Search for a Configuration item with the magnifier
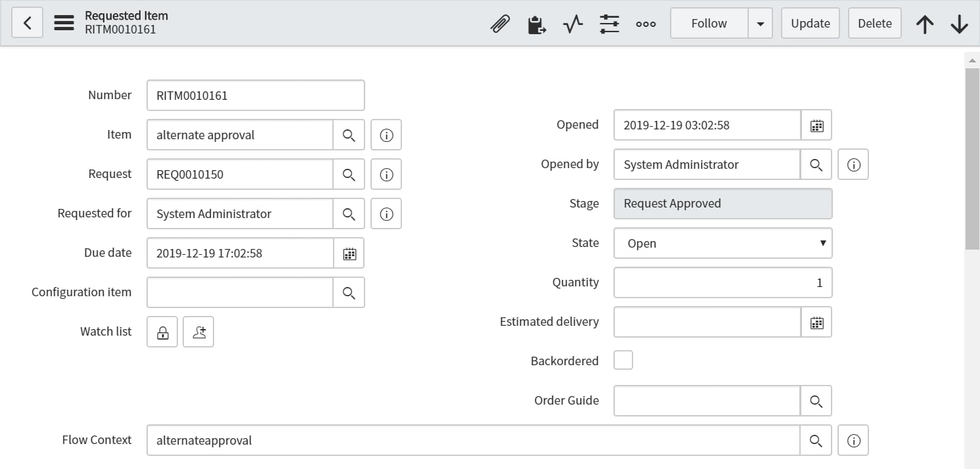 pos(349,292)
